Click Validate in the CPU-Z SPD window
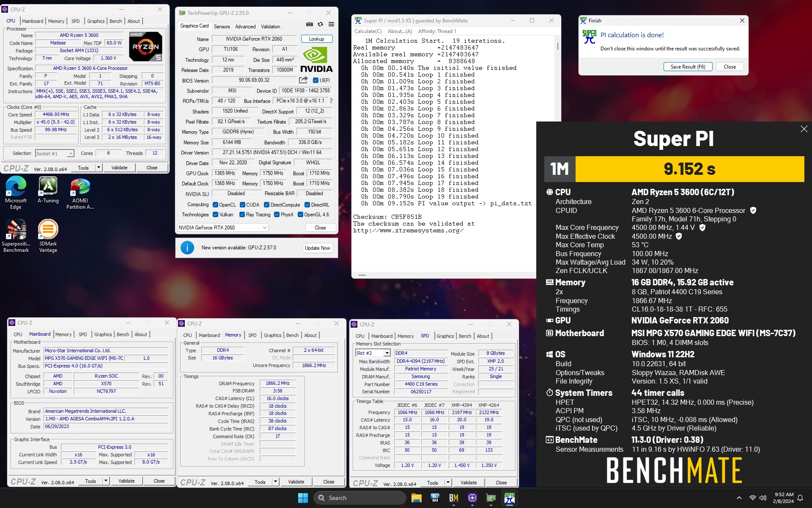The width and height of the screenshot is (812, 508). click(468, 483)
